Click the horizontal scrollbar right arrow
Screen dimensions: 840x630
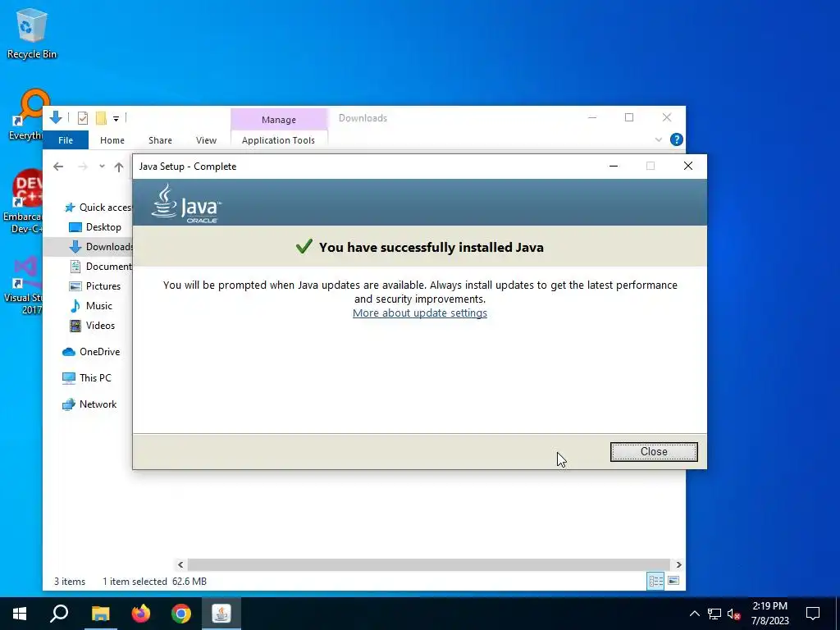pyautogui.click(x=678, y=564)
